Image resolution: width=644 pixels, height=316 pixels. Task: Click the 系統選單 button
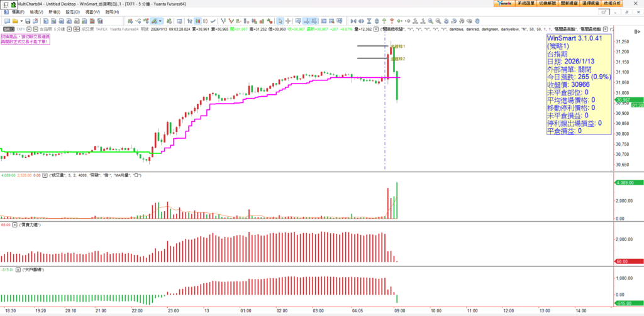(x=525, y=3)
